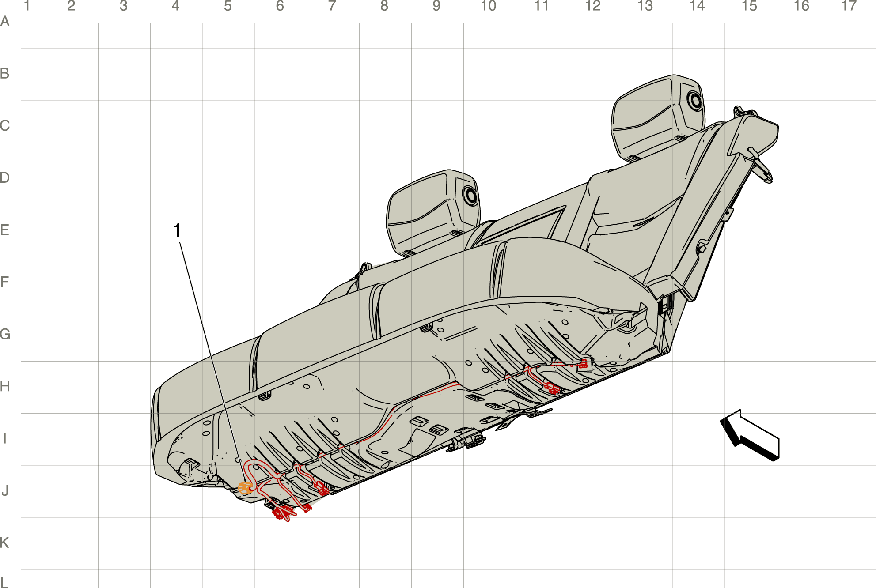Click callout number 1 label
The height and width of the screenshot is (588, 876).
coord(177,230)
